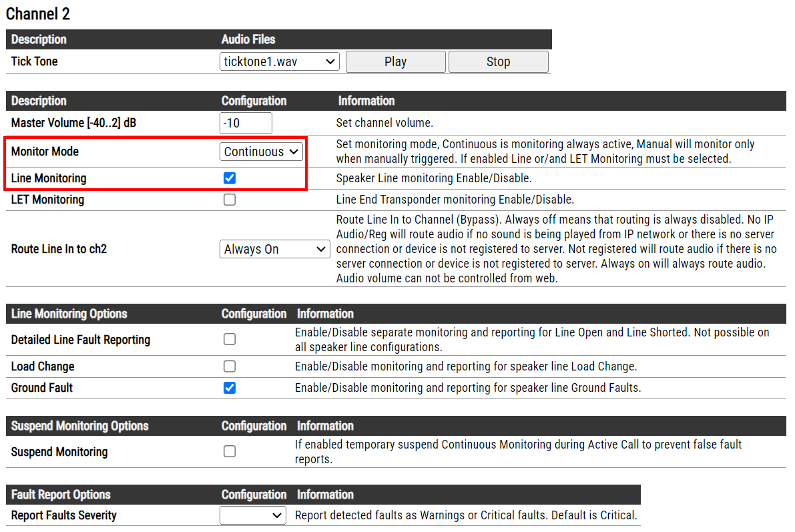The width and height of the screenshot is (795, 532).
Task: Open the Report Faults Severity dropdown
Action: click(252, 515)
